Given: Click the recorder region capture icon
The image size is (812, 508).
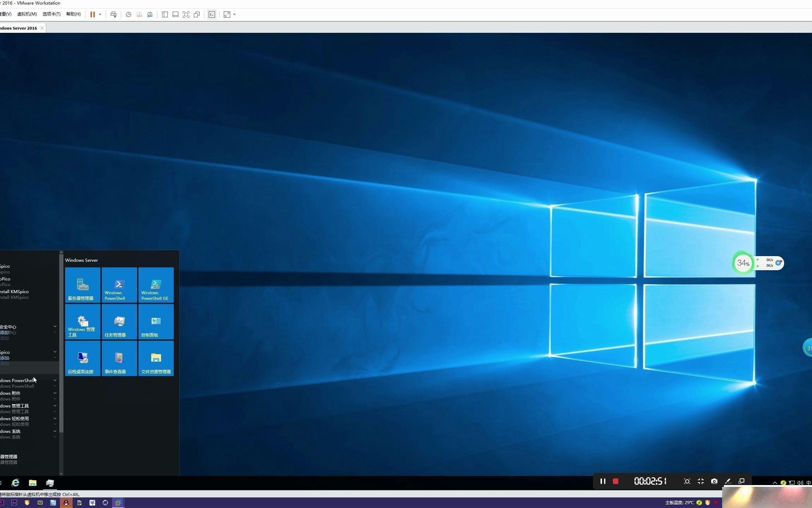Looking at the screenshot, I should (687, 481).
